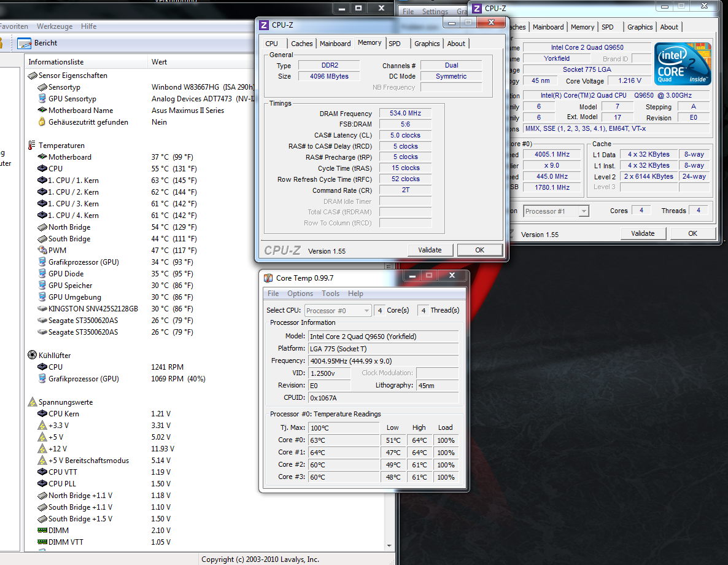
Task: Click the South Bridge +1.5 V icon
Action: (42, 519)
